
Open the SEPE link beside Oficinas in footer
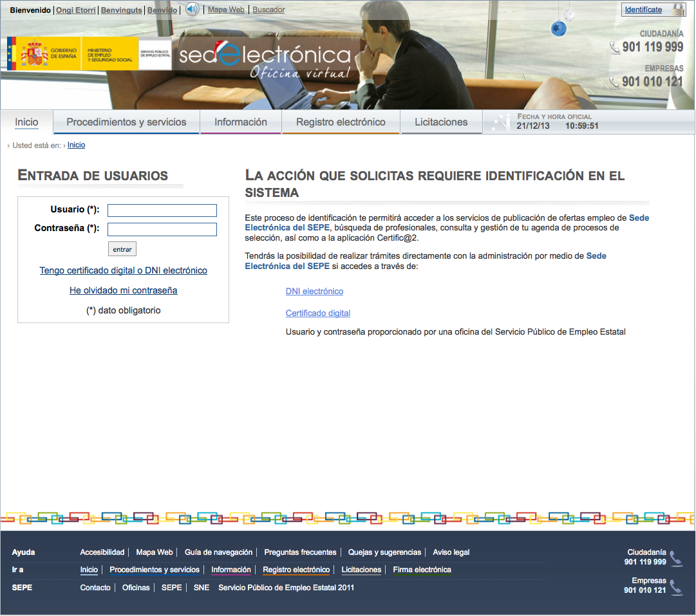pos(171,588)
